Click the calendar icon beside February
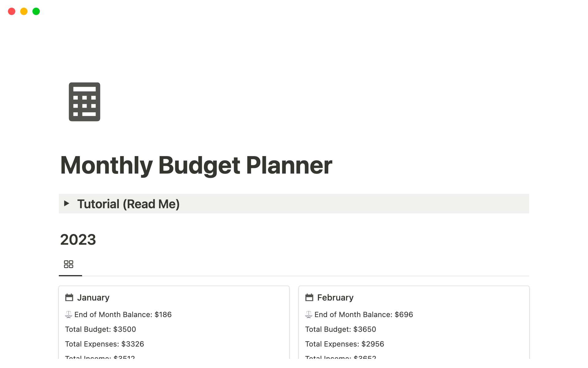Image resolution: width=588 pixels, height=368 pixels. pyautogui.click(x=309, y=297)
